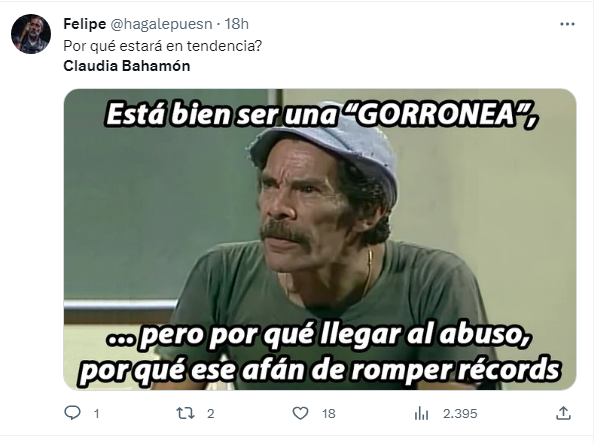Viewport: 599px width, 443px height.
Task: Open tweet permalink via 18h timestamp
Action: [x=237, y=24]
